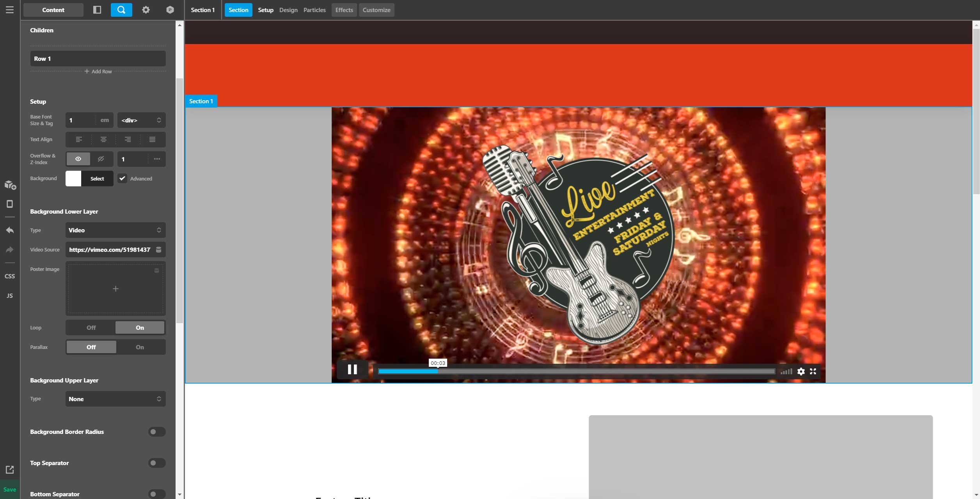Set Parallax to Off
This screenshot has width=980, height=499.
pos(91,347)
